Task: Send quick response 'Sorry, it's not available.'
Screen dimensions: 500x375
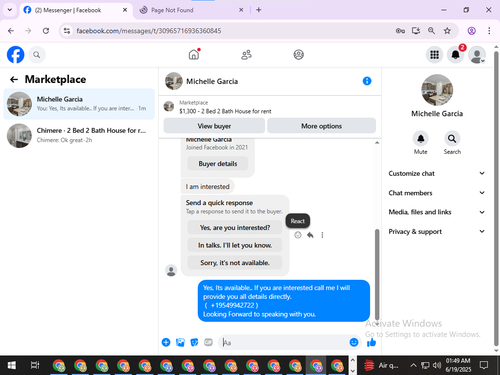Action: [235, 263]
